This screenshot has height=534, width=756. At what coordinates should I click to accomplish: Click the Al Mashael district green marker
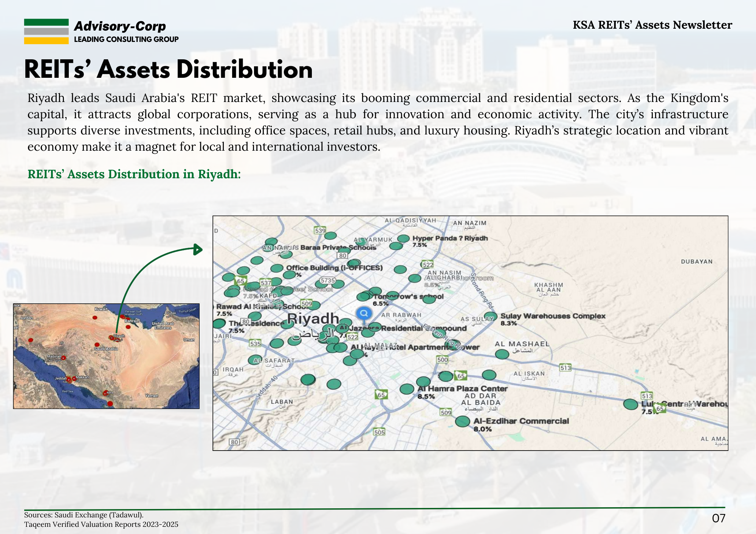[502, 354]
